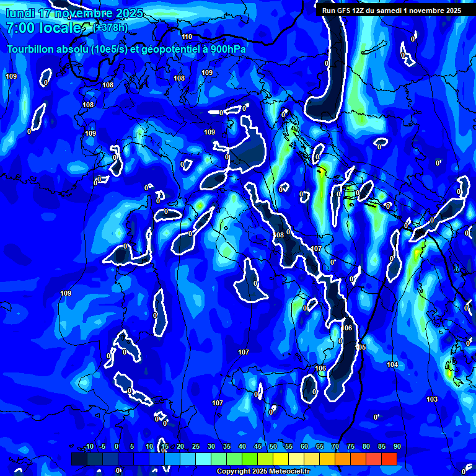
Task: Select the date title lundi 17 novembre 2025
Action: 74,13
